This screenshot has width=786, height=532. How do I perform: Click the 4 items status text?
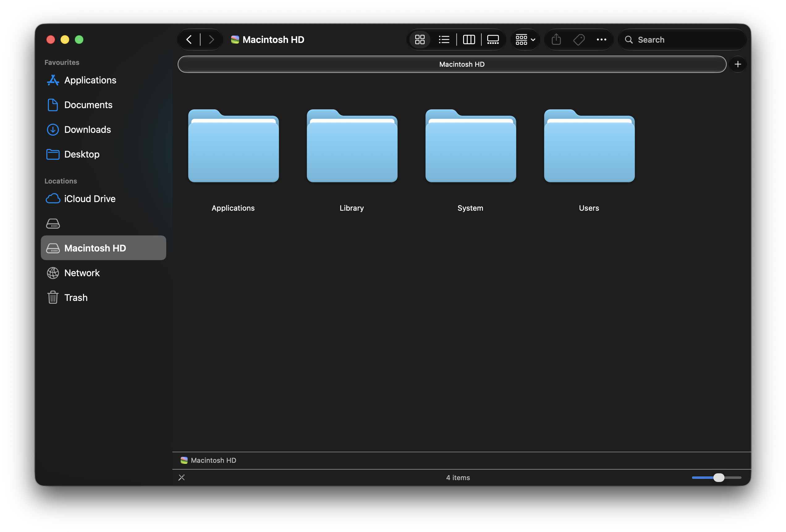click(458, 478)
